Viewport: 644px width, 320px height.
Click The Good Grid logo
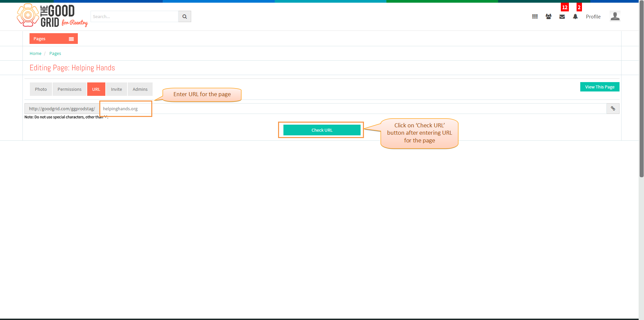tap(52, 15)
